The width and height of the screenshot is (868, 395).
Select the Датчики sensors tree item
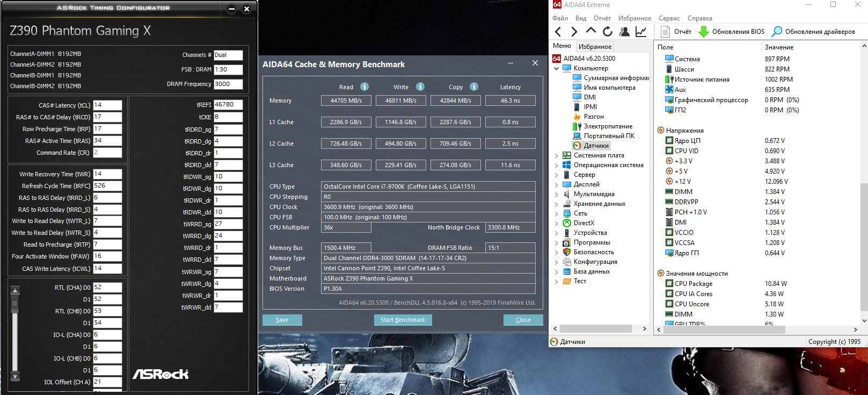point(591,146)
